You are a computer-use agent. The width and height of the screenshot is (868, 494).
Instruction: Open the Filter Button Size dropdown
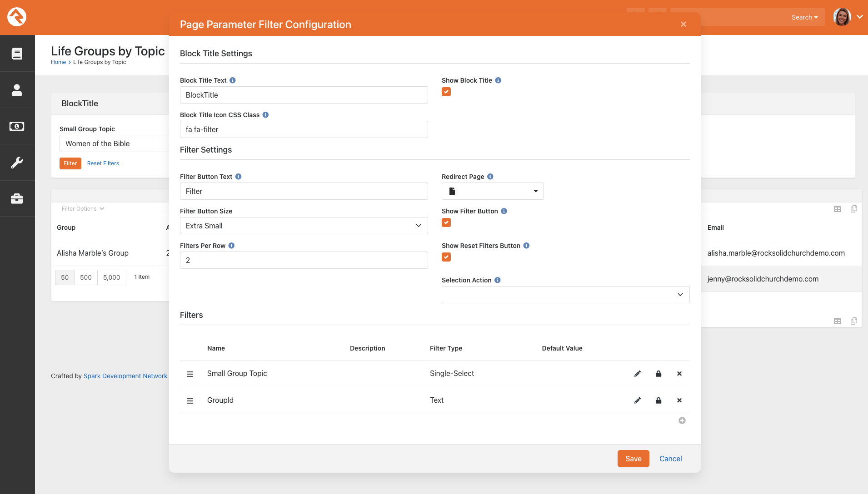pyautogui.click(x=304, y=226)
